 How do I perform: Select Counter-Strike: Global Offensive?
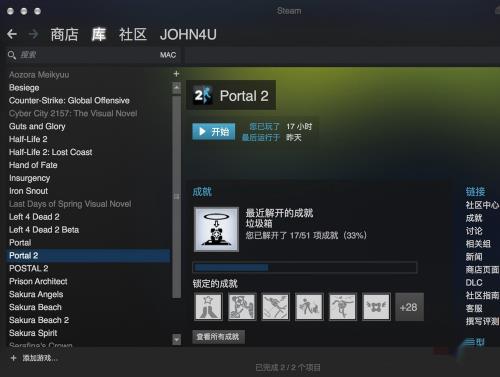pyautogui.click(x=69, y=100)
